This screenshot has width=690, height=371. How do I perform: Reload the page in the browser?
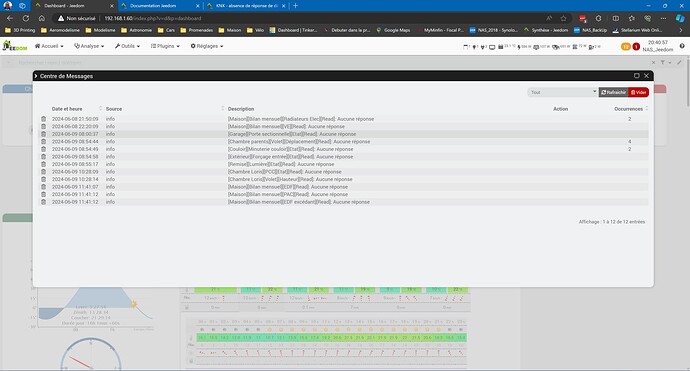pyautogui.click(x=26, y=18)
